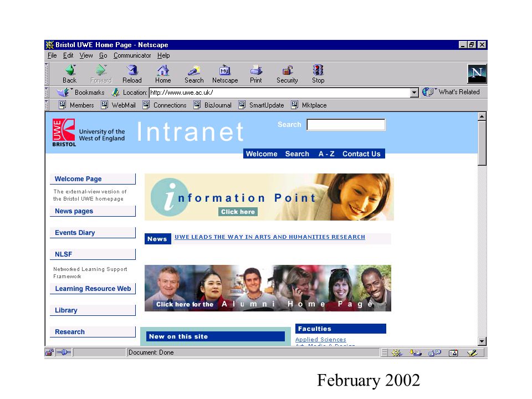Open the Library sidebar link
The height and width of the screenshot is (399, 532).
pyautogui.click(x=93, y=310)
